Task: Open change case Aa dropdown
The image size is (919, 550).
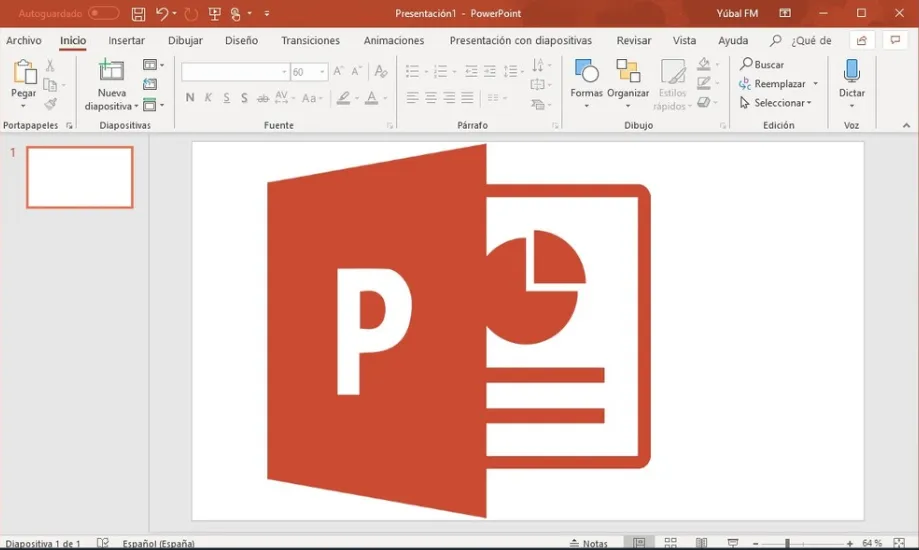Action: pos(312,98)
